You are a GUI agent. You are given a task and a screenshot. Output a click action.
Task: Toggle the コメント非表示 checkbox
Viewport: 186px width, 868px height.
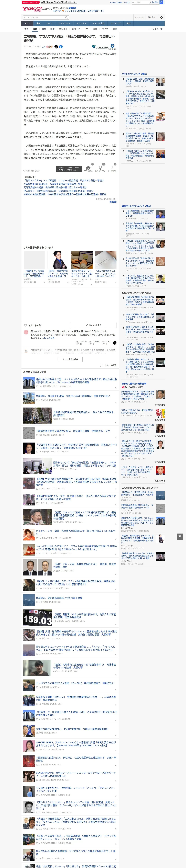tap(102, 365)
